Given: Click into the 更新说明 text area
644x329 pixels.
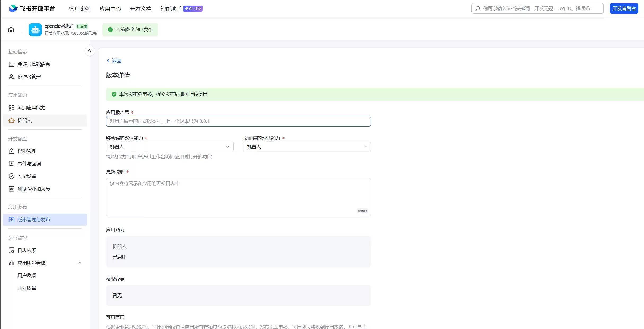Looking at the screenshot, I should click(x=238, y=197).
